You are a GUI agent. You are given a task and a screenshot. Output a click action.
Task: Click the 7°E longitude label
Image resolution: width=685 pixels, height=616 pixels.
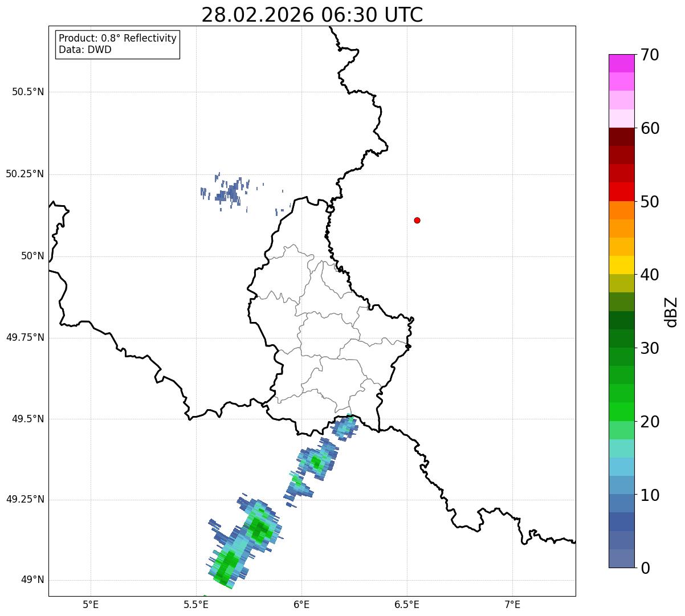coord(512,604)
